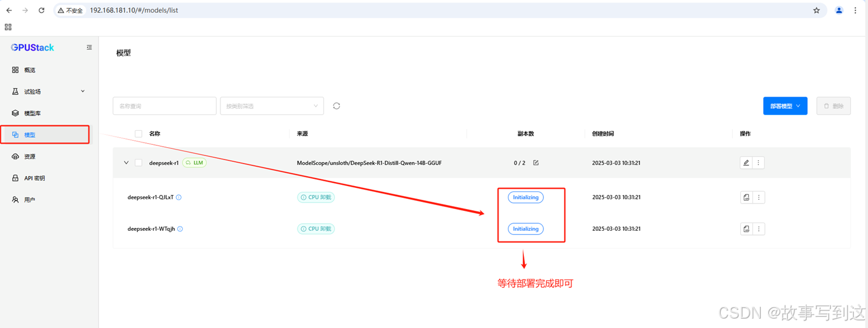Image resolution: width=868 pixels, height=328 pixels.
Task: Open more actions for deepseek-r1 model
Action: (758, 163)
